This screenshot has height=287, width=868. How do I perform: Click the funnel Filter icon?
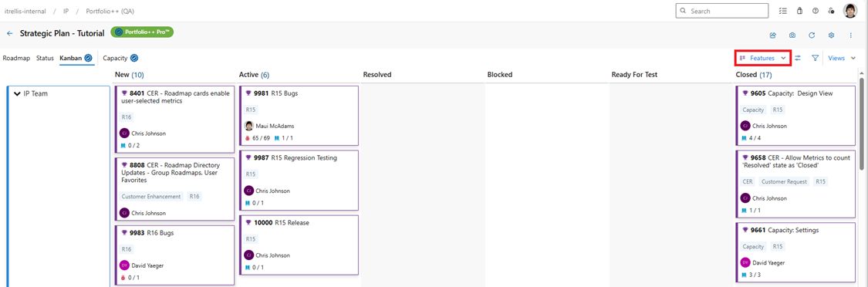[x=815, y=58]
